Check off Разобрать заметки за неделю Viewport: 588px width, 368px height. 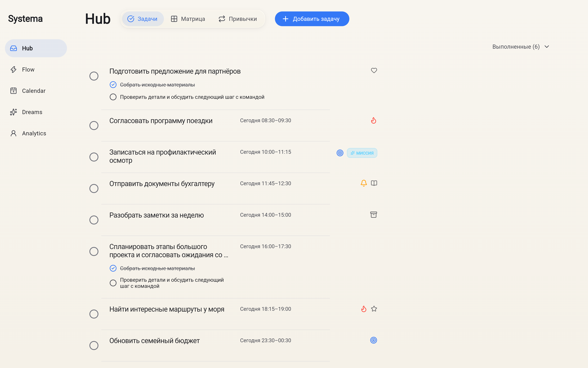pyautogui.click(x=94, y=220)
